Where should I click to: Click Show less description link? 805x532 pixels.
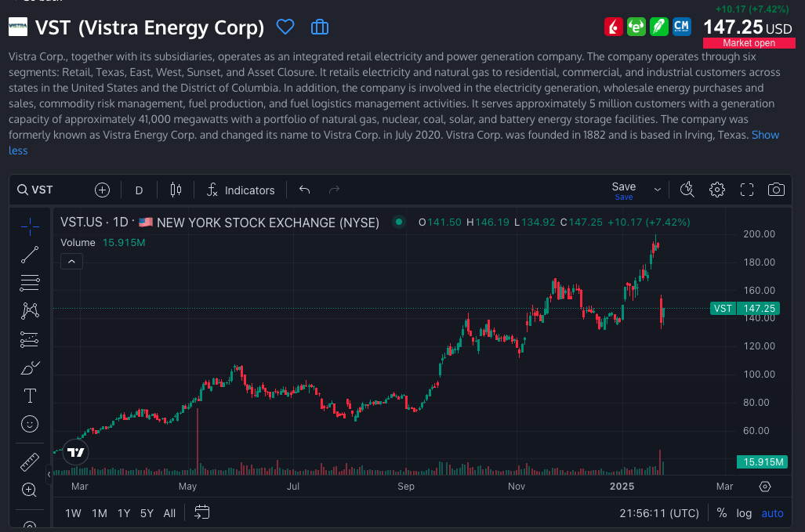click(393, 143)
